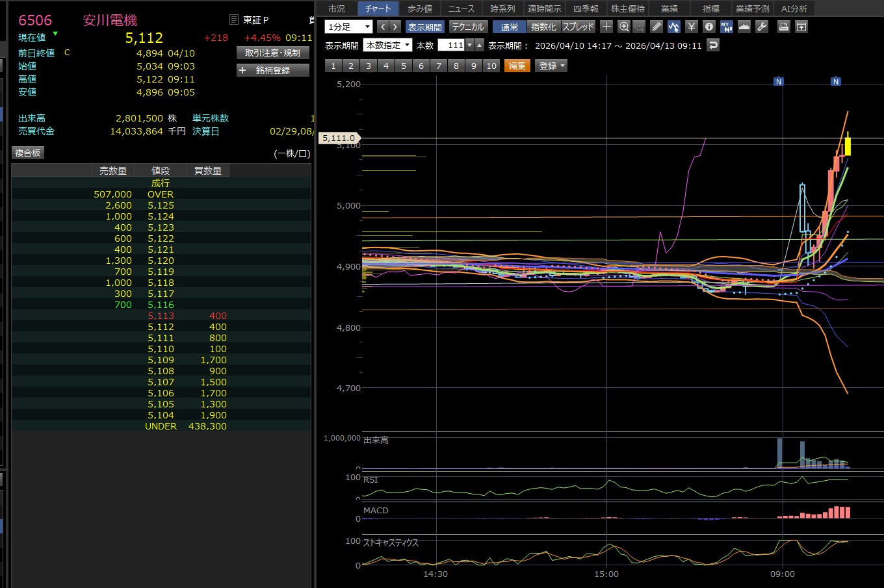Open the wrench chart settings icon

tap(762, 27)
